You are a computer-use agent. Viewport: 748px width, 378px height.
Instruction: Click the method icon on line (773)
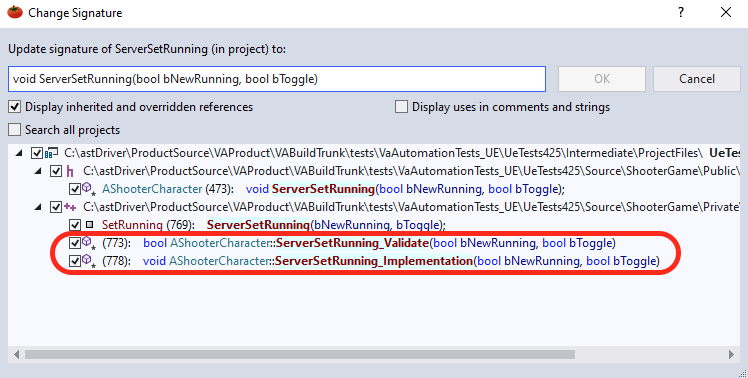point(89,243)
